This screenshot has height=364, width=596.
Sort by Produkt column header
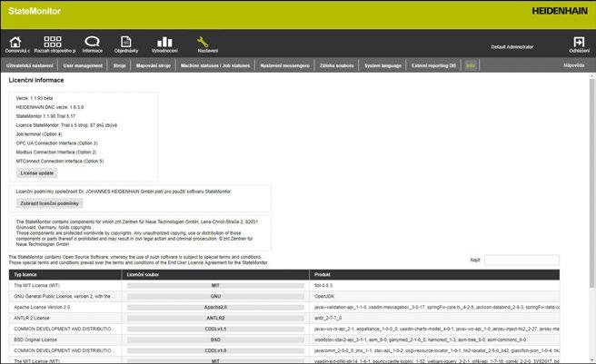[434, 274]
